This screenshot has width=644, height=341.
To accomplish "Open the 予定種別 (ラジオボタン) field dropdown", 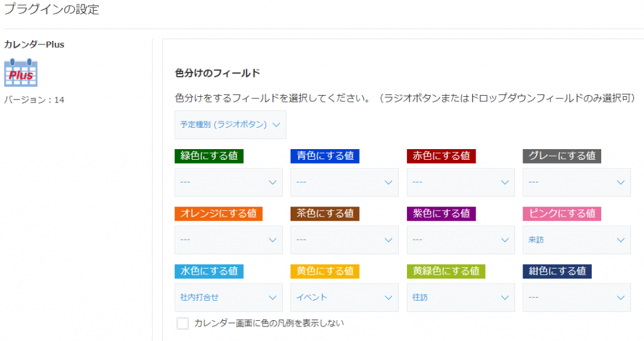I will pyautogui.click(x=230, y=125).
